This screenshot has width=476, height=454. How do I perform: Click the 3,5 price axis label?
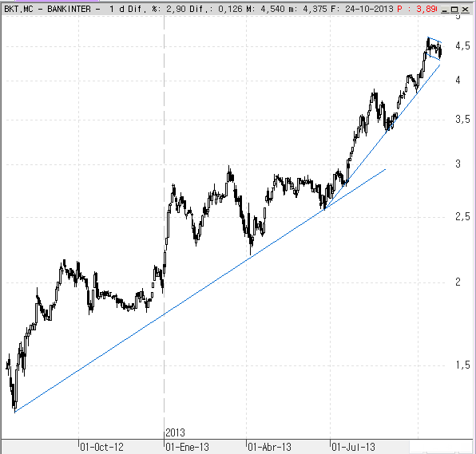click(x=462, y=120)
